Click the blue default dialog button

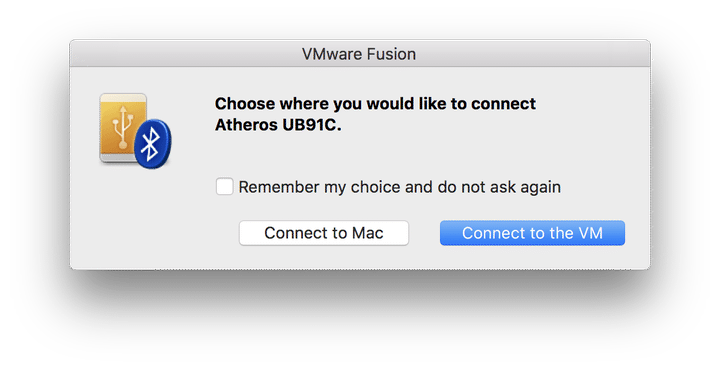532,233
